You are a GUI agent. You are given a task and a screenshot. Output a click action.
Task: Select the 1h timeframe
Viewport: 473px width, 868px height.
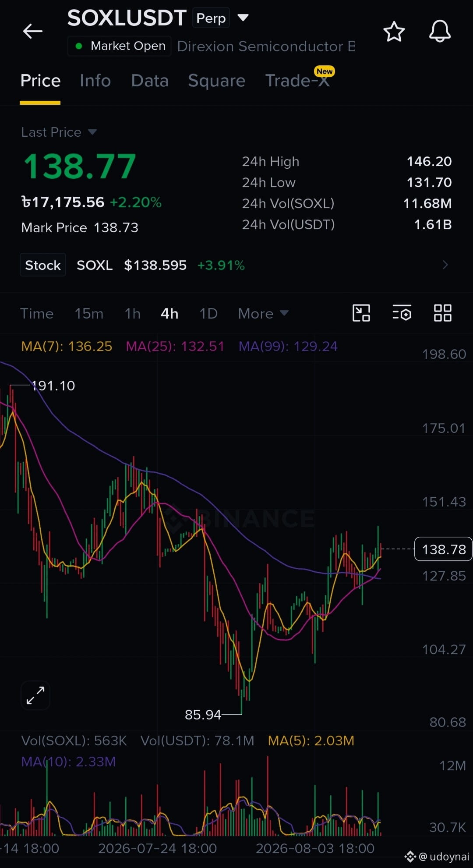[x=133, y=313]
